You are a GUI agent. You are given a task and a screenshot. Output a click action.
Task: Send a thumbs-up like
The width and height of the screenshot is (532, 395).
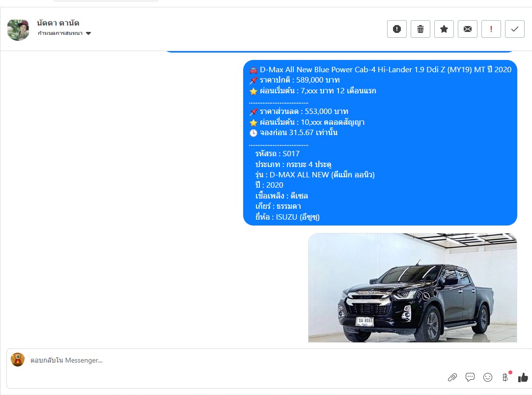[x=523, y=377]
